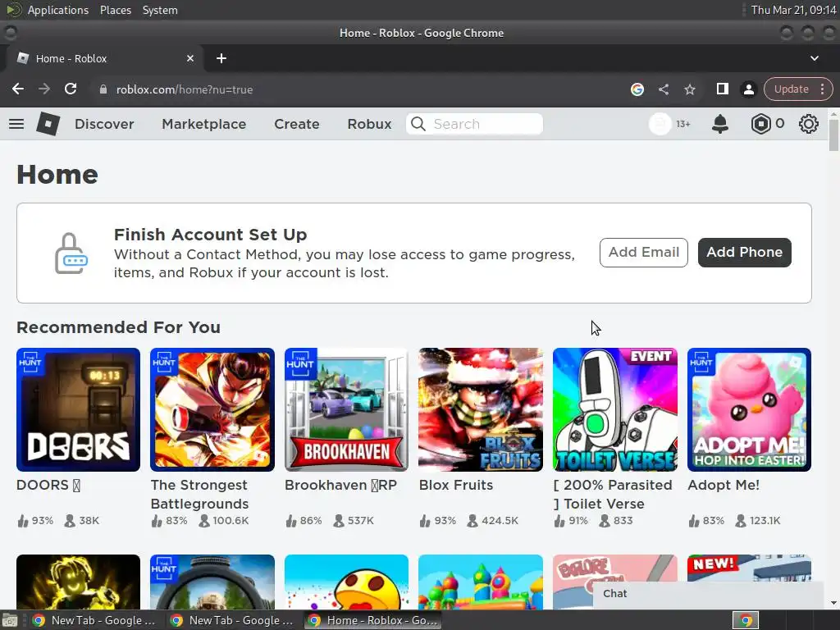This screenshot has width=840, height=630.
Task: Click the Roblox logo icon
Action: [x=48, y=124]
